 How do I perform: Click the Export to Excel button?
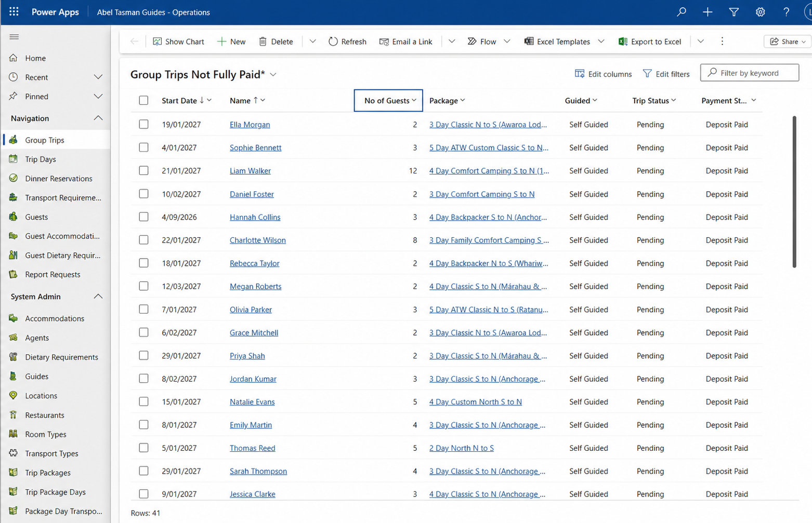pos(650,42)
